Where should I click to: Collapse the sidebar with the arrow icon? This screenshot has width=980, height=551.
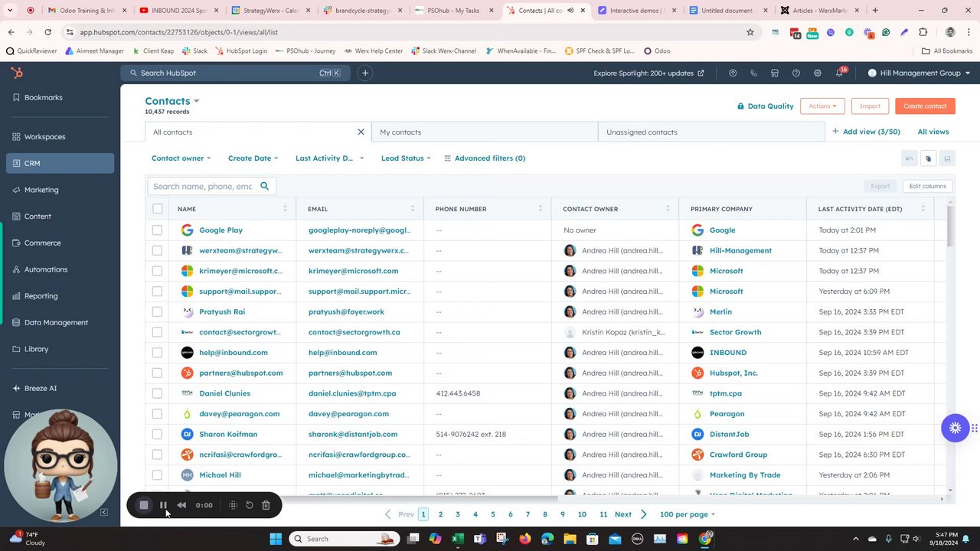[104, 512]
